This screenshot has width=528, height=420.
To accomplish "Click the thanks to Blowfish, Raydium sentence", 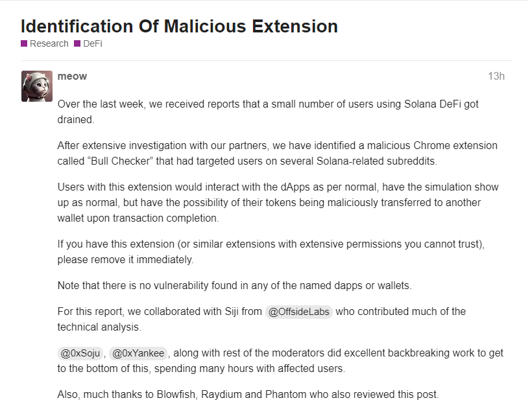I will (x=248, y=395).
